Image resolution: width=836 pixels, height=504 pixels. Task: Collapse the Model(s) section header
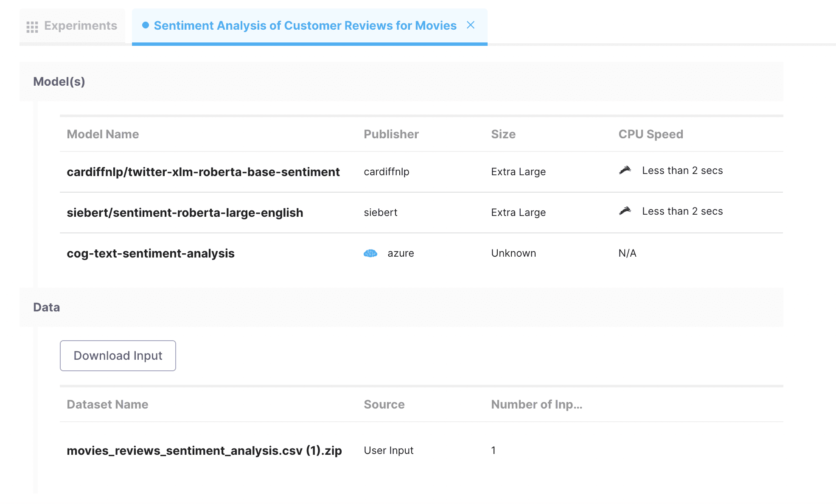(x=401, y=81)
